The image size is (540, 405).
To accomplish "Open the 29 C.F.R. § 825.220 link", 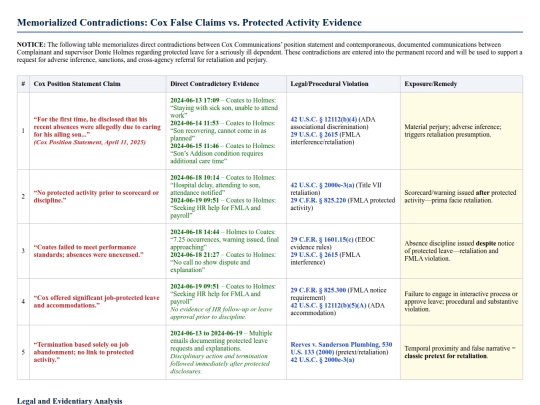I will click(318, 200).
